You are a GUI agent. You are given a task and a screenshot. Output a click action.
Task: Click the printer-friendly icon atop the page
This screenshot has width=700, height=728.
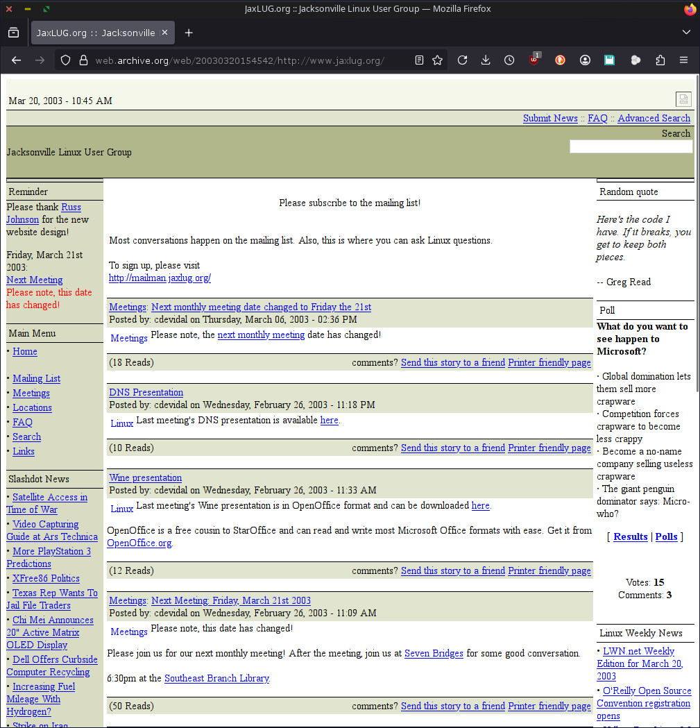683,99
